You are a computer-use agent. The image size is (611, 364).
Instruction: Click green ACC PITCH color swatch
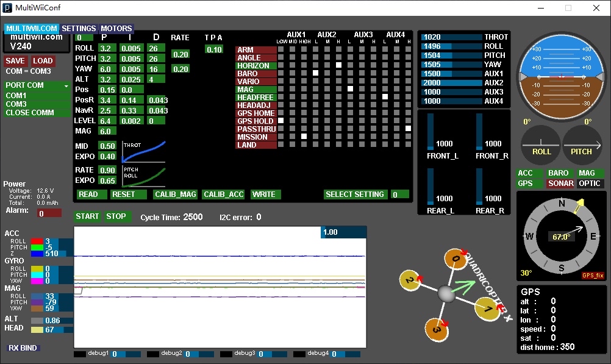37,248
